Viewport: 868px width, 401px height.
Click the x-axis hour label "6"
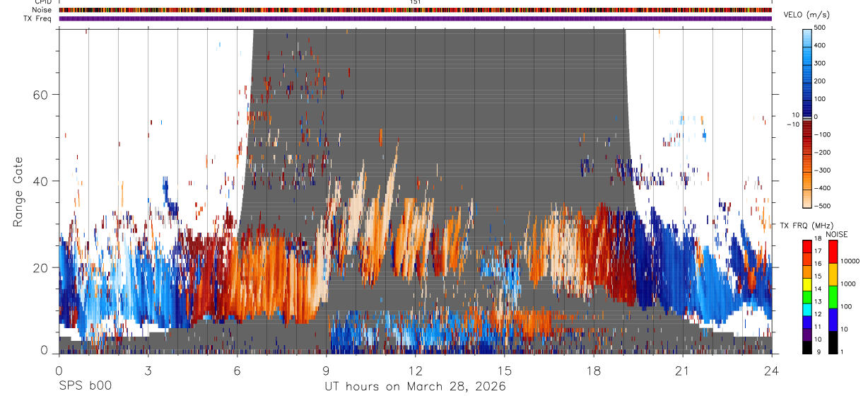point(237,370)
